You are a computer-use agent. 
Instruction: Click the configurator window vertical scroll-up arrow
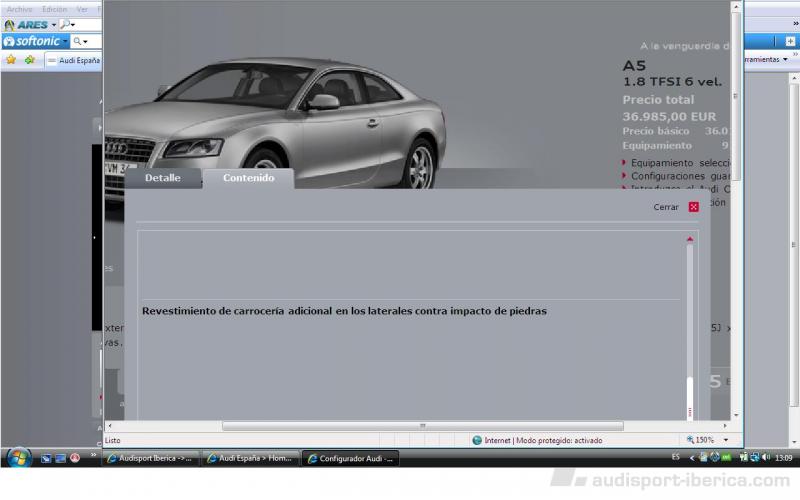point(736,7)
